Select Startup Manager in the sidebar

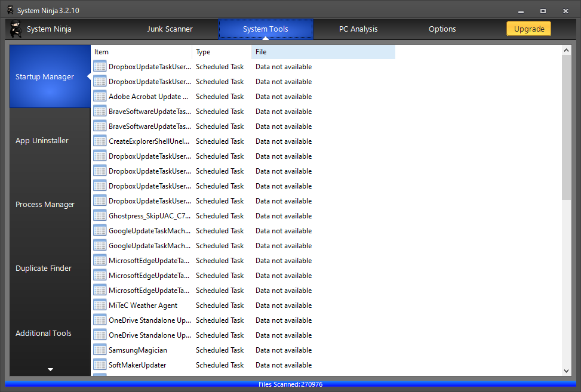[50, 76]
